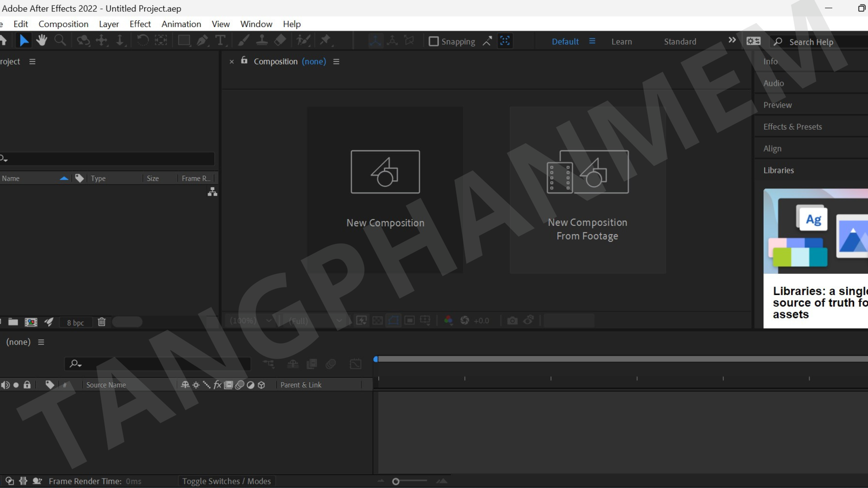Select the Zoom tool
868x488 pixels.
point(60,40)
